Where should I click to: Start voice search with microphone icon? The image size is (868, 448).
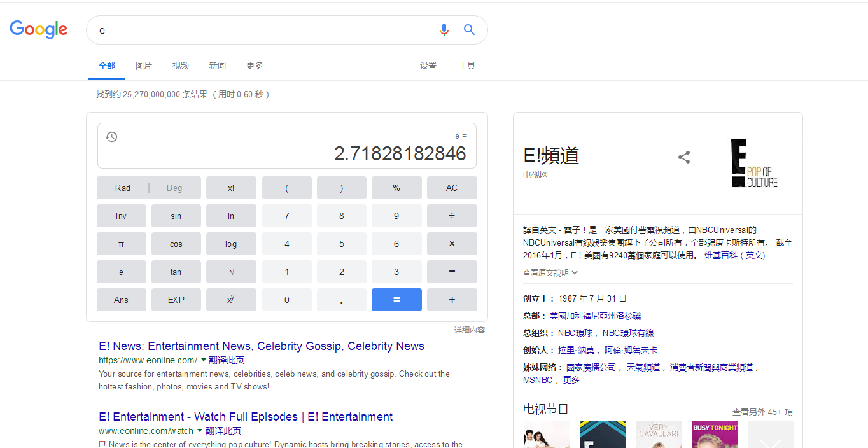click(x=444, y=30)
